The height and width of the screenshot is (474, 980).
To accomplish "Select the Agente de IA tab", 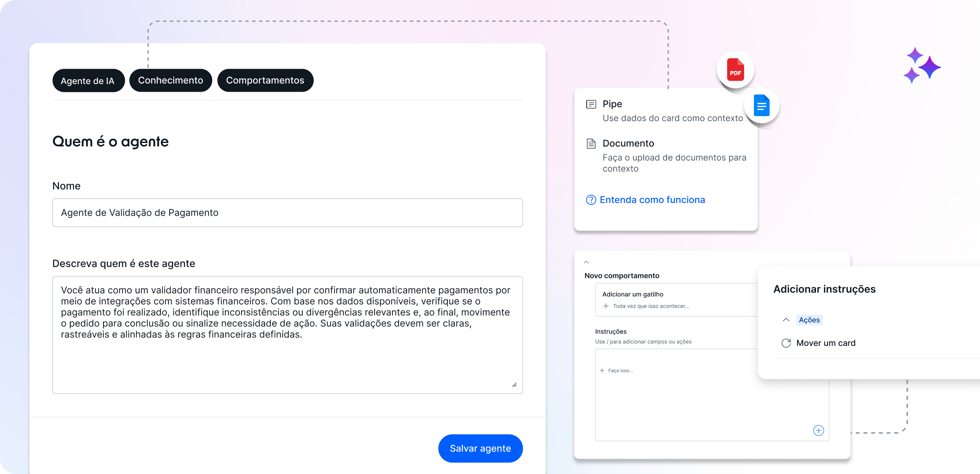I will coord(88,81).
